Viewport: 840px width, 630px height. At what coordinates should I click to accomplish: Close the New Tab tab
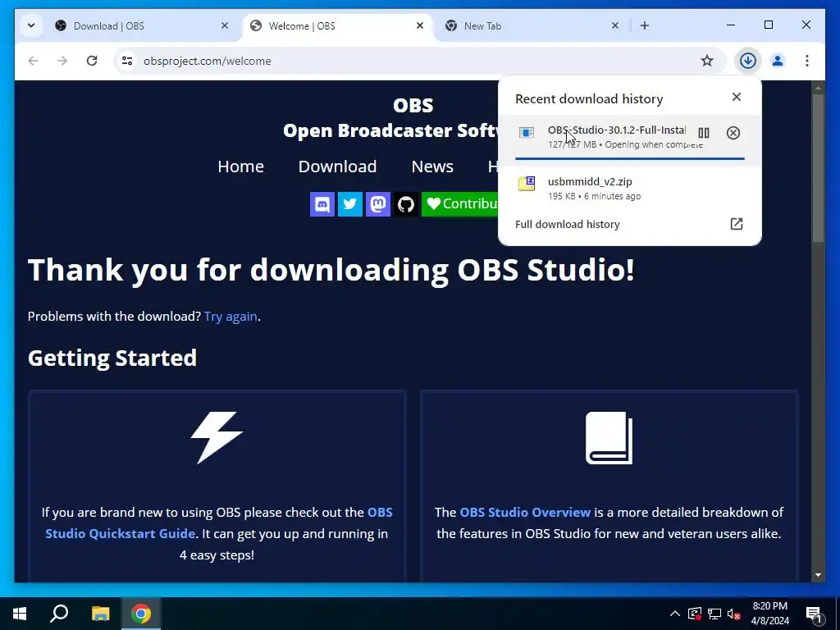pyautogui.click(x=615, y=25)
